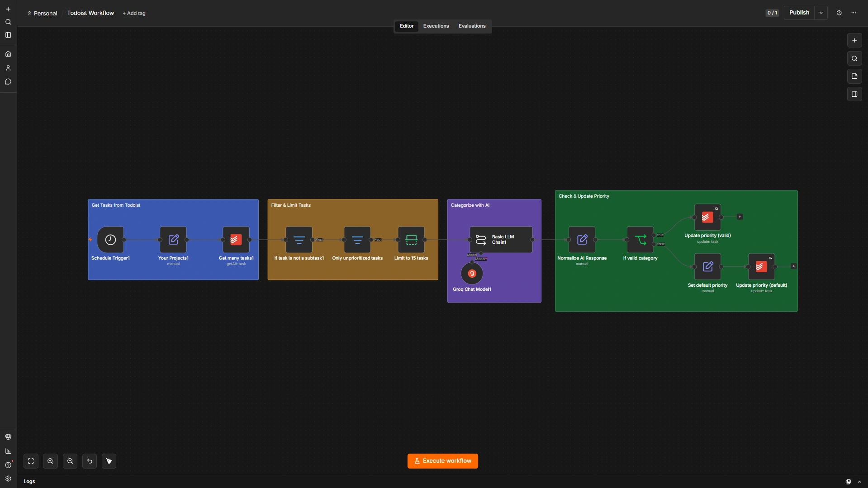868x488 pixels.
Task: Open the chat section in left sidebar
Action: point(8,82)
